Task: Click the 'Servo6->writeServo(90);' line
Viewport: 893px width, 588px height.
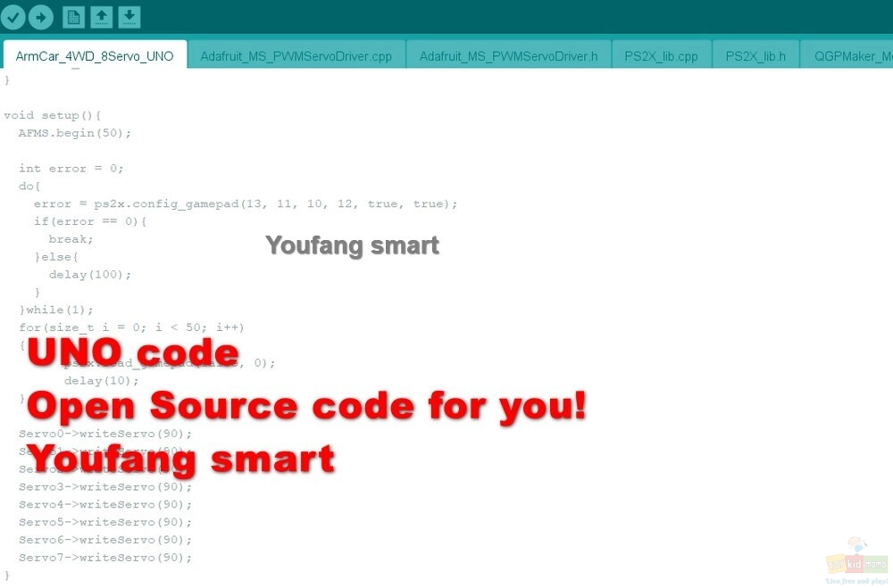Action: pos(105,540)
